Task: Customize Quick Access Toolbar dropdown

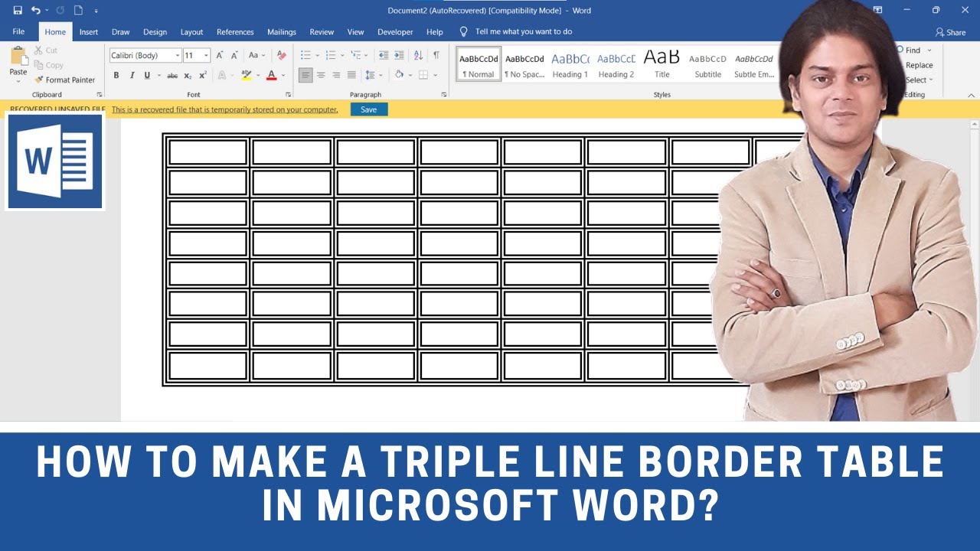Action: (96, 11)
